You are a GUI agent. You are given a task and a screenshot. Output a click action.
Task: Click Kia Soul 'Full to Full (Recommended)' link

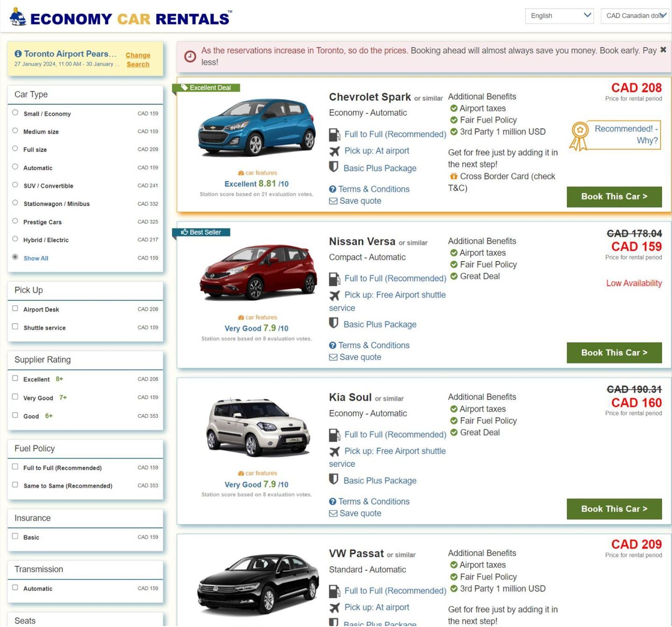(x=395, y=435)
